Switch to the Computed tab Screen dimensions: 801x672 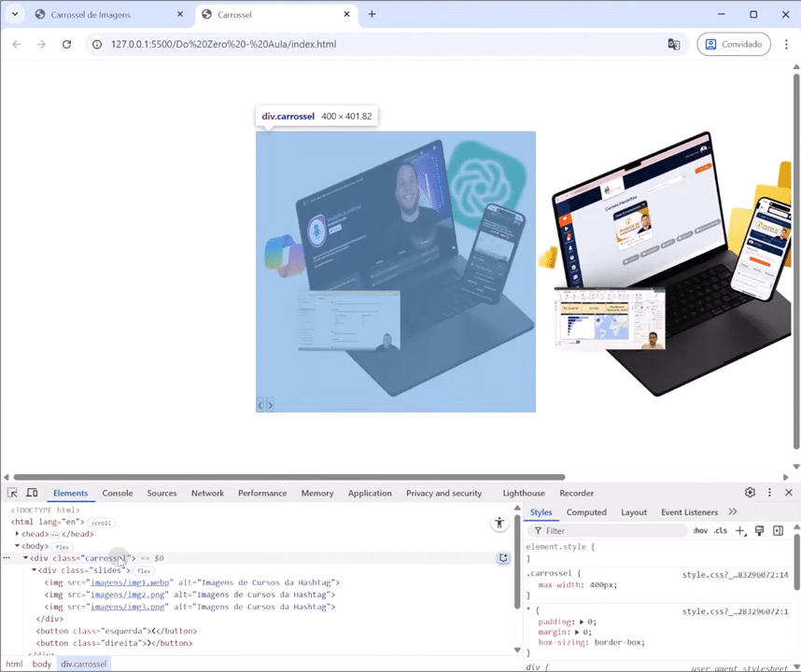[586, 511]
